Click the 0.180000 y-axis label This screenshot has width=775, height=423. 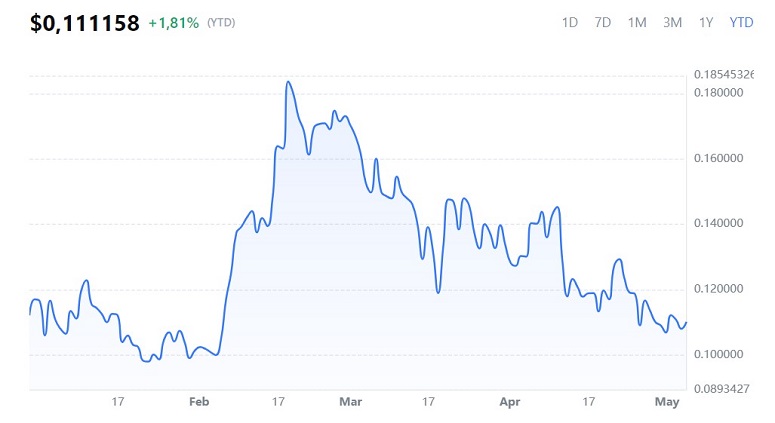[x=719, y=93]
